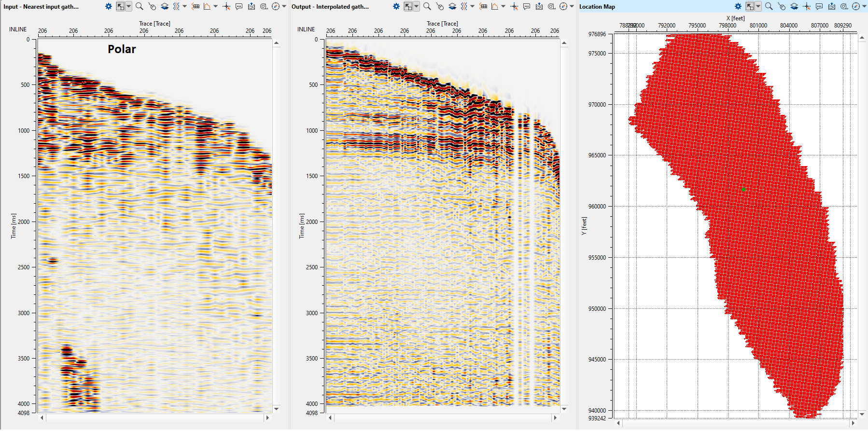Click the scroll-right arrow under Location Map
This screenshot has height=431, width=868.
pos(853,423)
